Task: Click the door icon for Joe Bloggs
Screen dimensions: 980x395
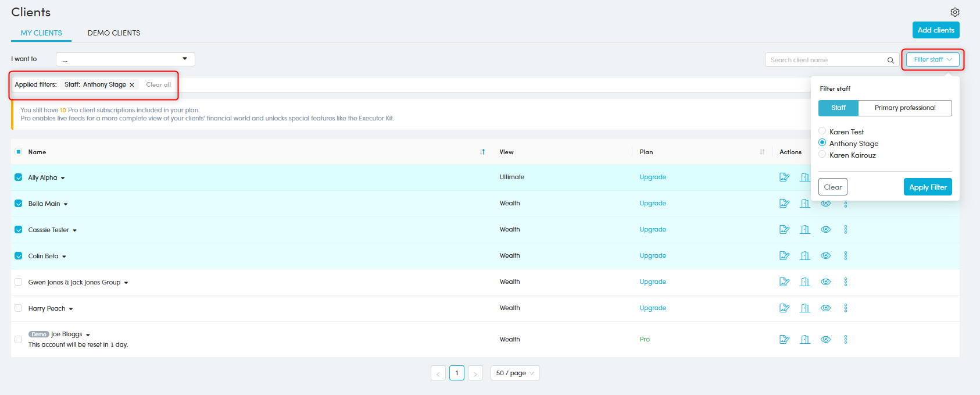Action: coord(804,340)
